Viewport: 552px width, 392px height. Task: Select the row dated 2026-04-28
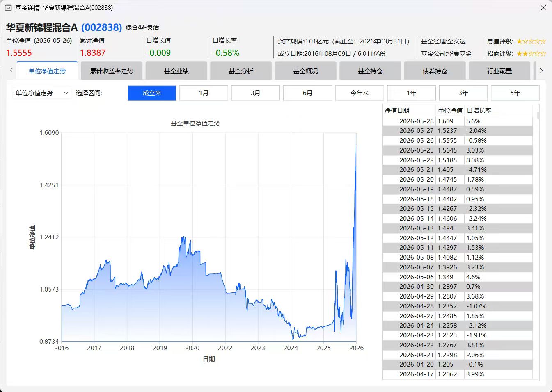[458, 306]
